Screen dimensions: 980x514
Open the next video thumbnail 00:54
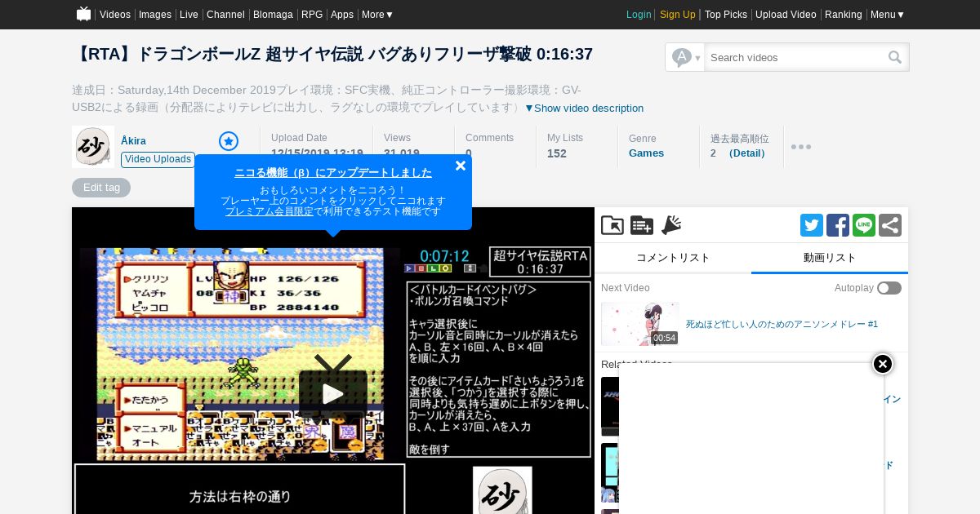pos(640,324)
